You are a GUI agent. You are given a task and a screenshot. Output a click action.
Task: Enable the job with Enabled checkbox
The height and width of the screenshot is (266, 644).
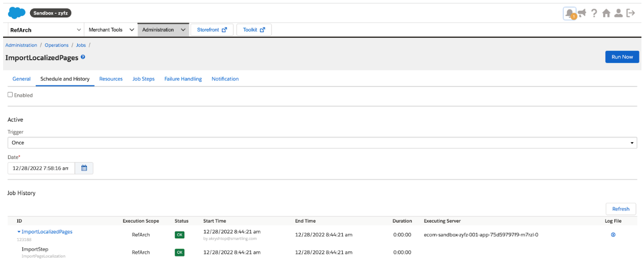(10, 95)
